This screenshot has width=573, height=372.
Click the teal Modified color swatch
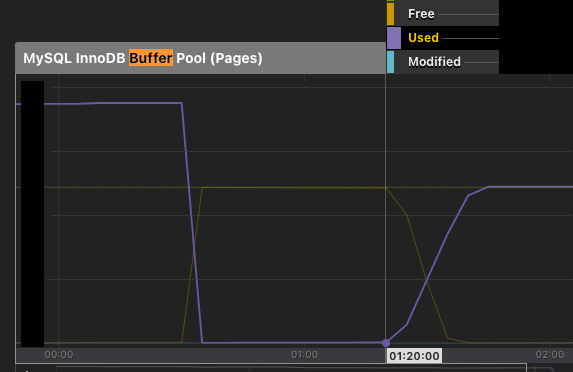click(x=390, y=62)
